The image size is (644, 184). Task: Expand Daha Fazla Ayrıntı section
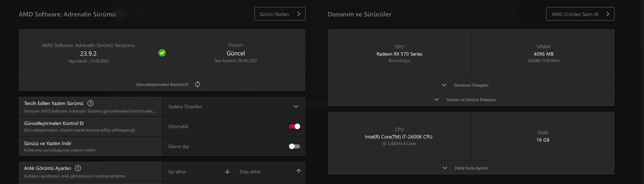click(x=471, y=168)
